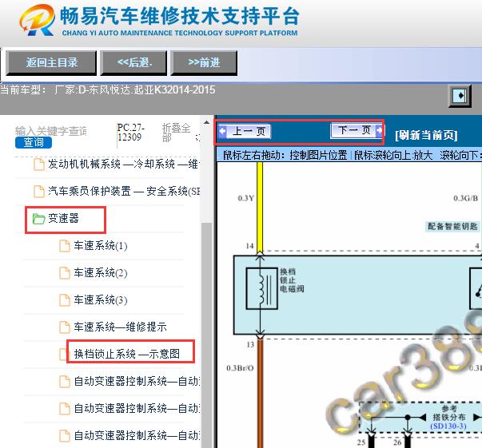Open 车速系统—维修提示 tree item
Image resolution: width=482 pixels, height=448 pixels.
tap(120, 327)
